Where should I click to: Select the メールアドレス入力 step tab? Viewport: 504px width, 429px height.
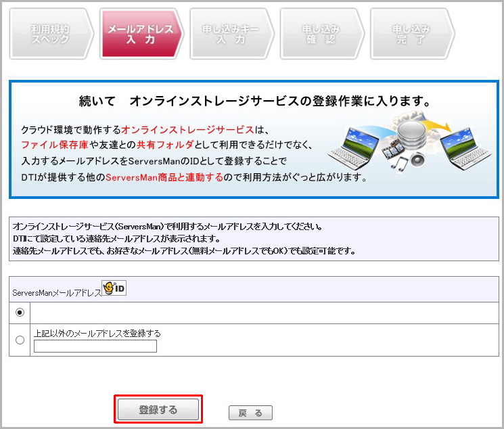141,35
